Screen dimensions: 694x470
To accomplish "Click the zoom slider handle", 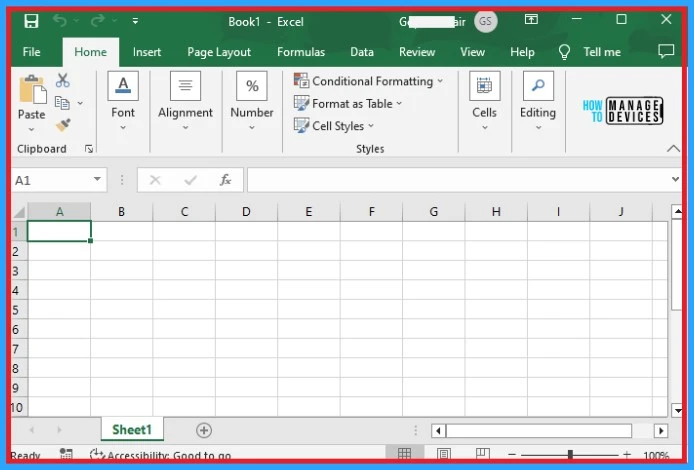I will click(x=570, y=454).
